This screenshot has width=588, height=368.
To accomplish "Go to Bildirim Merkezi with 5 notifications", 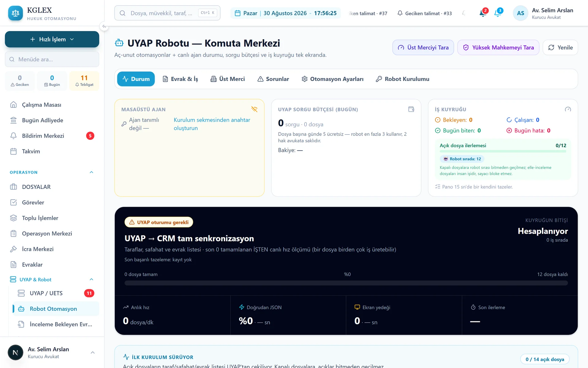I will pos(52,136).
